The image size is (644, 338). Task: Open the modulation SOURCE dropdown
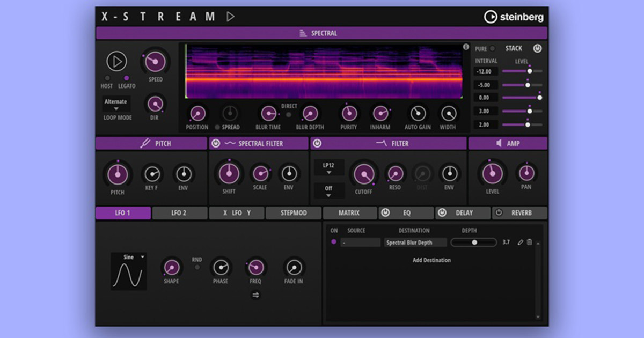click(360, 243)
